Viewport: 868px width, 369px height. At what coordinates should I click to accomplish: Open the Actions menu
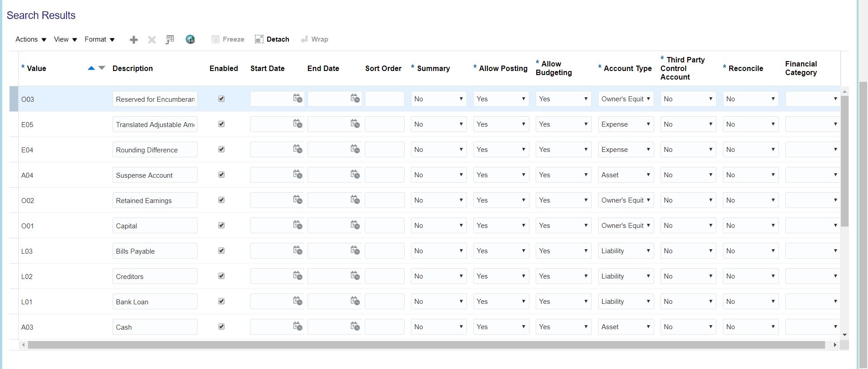(x=31, y=39)
